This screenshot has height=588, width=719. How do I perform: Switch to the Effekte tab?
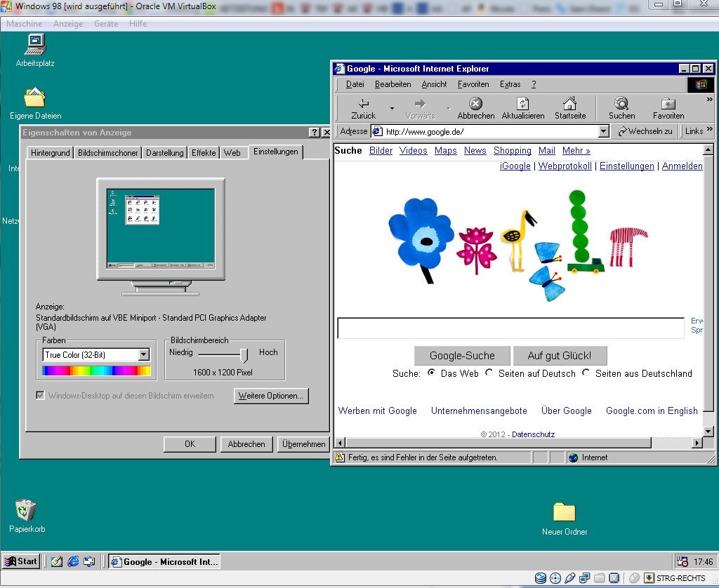[204, 153]
